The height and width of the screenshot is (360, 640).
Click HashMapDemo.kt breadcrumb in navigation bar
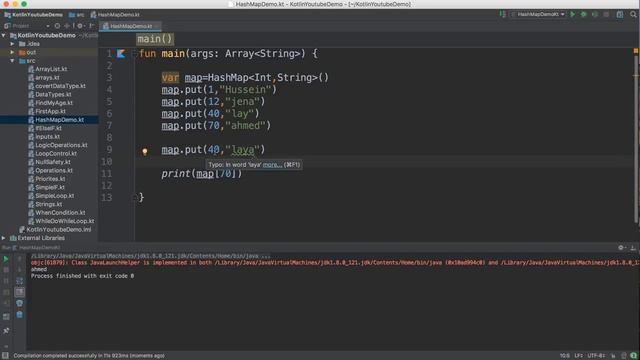115,15
